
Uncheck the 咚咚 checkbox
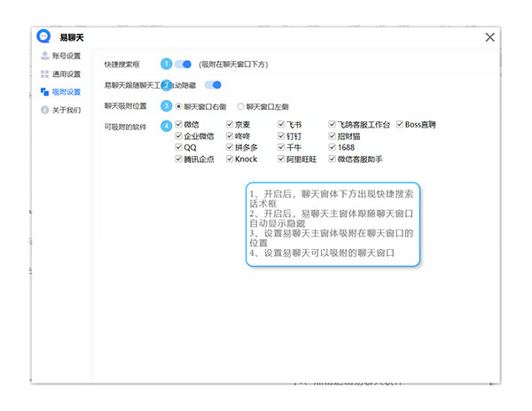coord(230,136)
